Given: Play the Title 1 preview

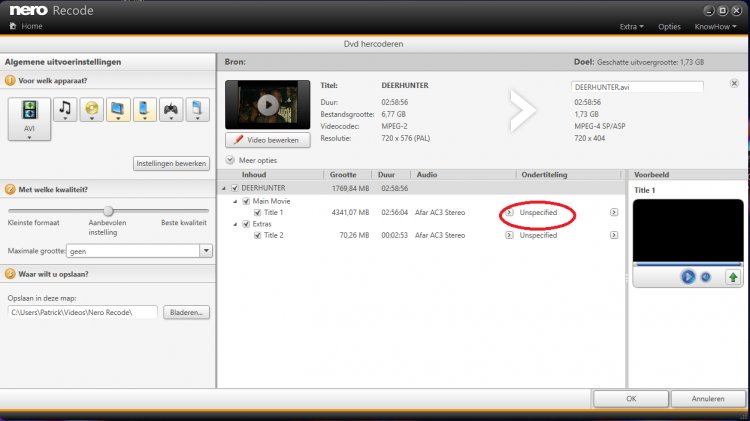Looking at the screenshot, I should tap(688, 276).
